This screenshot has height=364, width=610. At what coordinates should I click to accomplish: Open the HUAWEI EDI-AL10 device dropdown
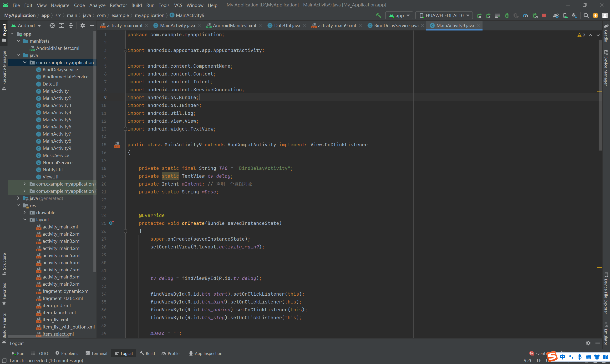tap(444, 15)
